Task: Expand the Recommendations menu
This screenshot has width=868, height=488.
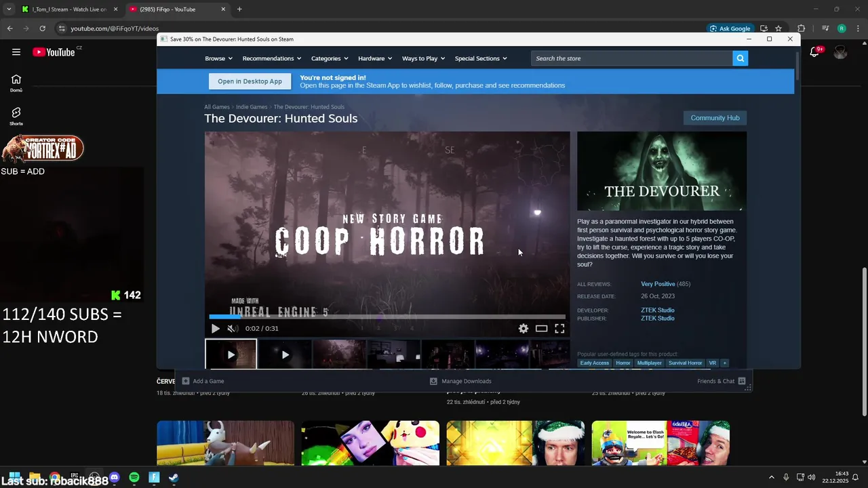Action: coord(272,58)
